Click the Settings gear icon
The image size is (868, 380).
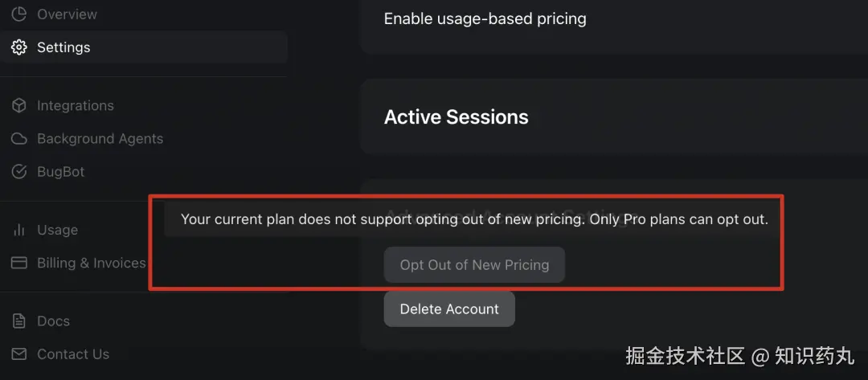[x=19, y=47]
